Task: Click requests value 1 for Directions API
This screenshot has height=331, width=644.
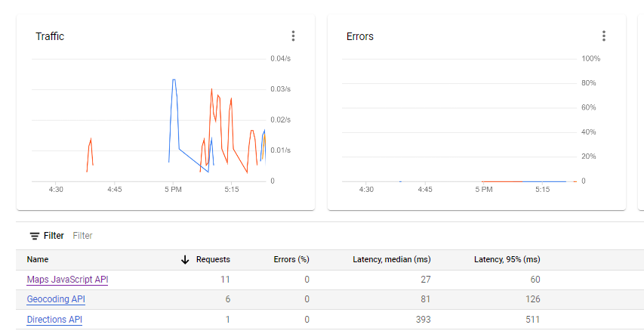Action: point(228,320)
